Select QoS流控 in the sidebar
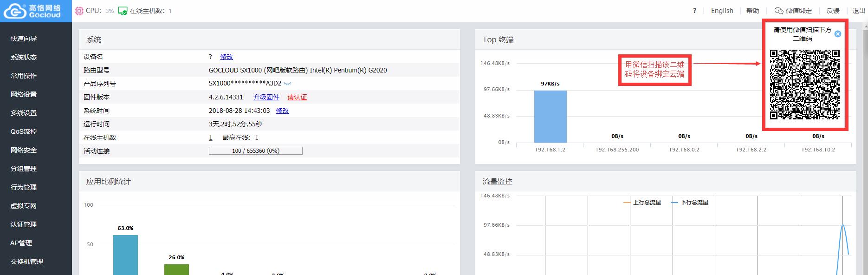 point(24,131)
